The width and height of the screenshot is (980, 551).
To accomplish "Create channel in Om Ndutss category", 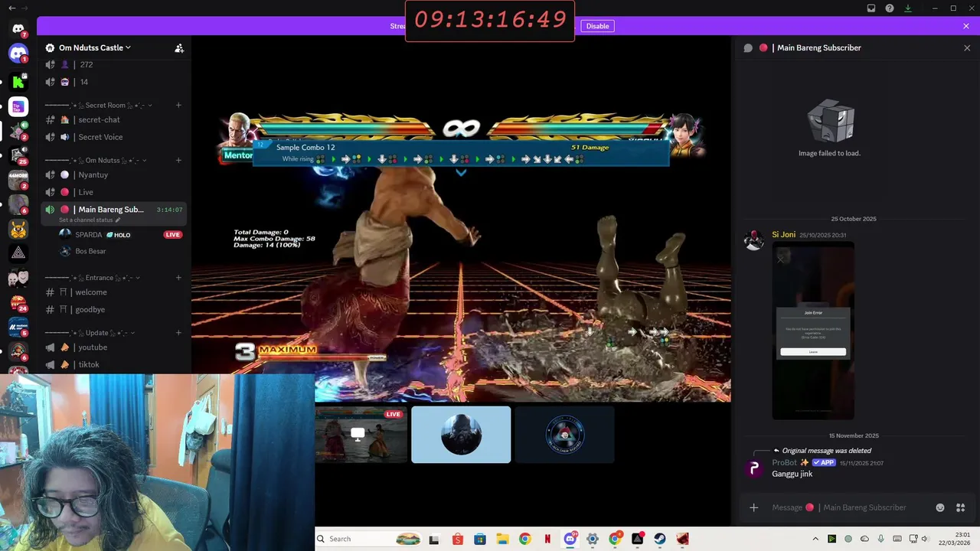I will 178,160.
